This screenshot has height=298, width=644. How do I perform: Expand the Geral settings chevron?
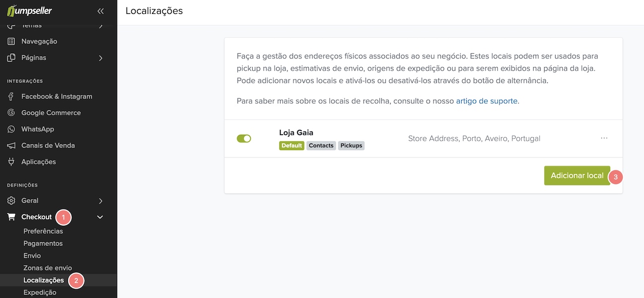tap(101, 201)
